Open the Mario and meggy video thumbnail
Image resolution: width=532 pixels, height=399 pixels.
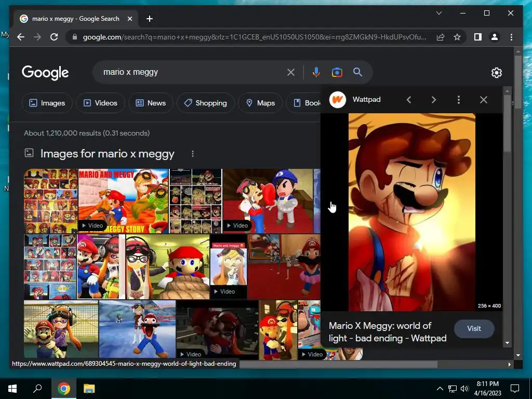(x=229, y=267)
